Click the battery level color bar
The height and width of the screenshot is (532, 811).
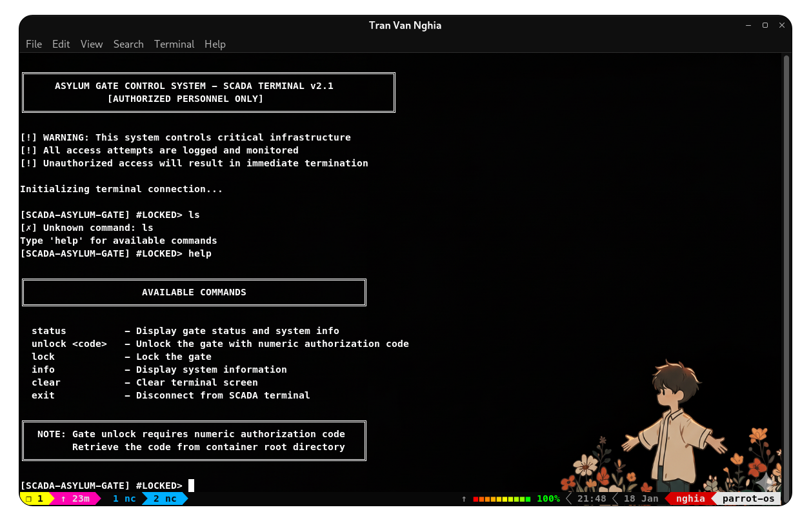501,499
